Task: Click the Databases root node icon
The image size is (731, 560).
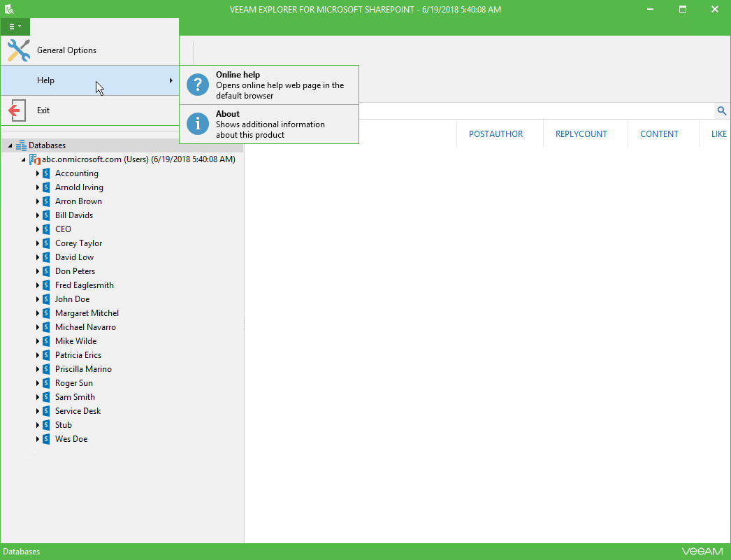Action: click(x=21, y=145)
